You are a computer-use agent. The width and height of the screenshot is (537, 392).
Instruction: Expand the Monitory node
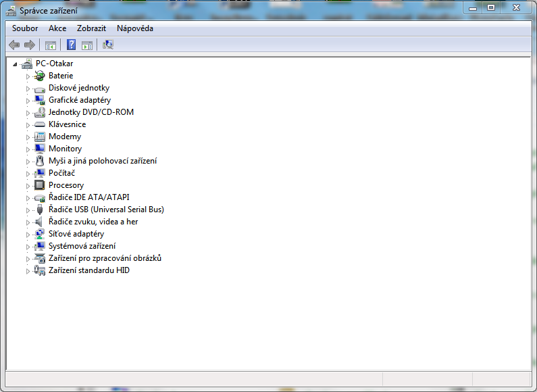point(28,149)
